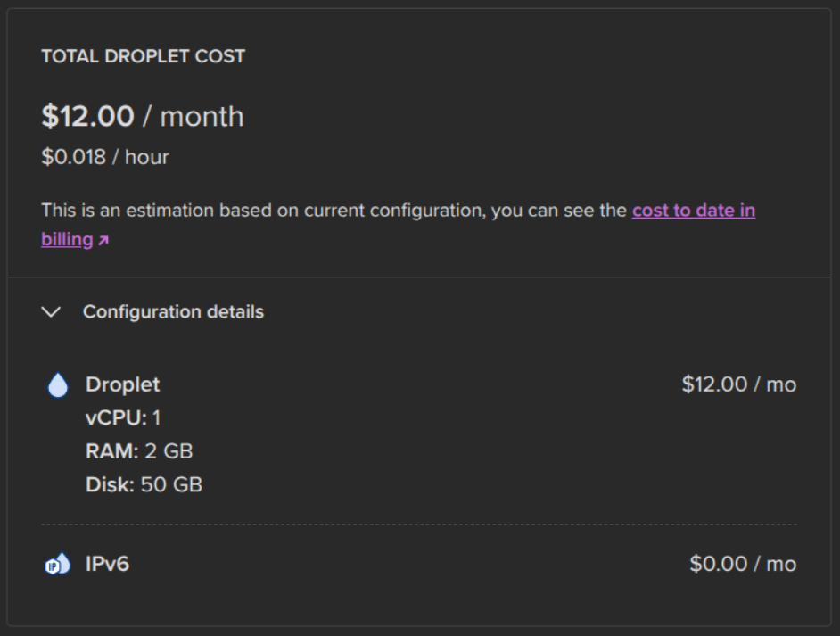Click the estimation description sentence

[334, 210]
